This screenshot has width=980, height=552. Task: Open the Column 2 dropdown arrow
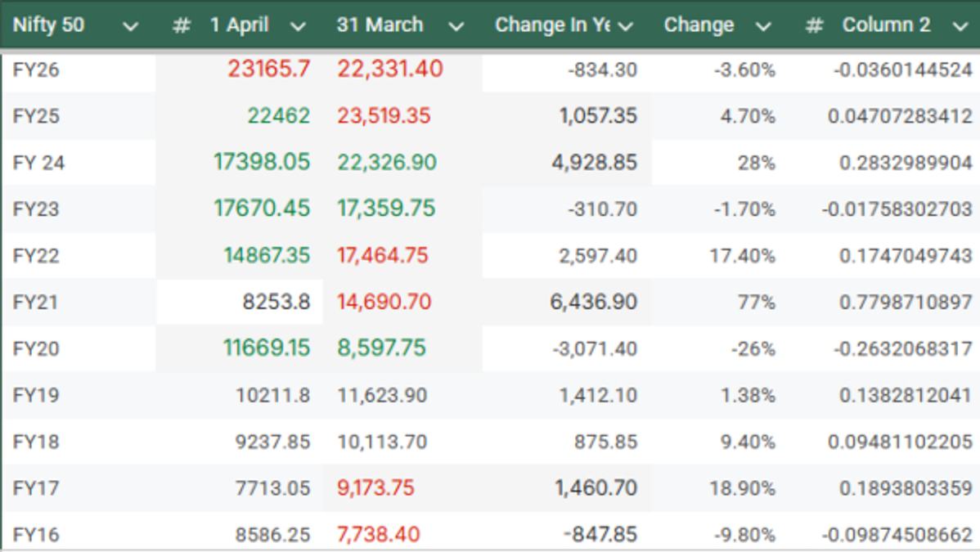tap(960, 26)
